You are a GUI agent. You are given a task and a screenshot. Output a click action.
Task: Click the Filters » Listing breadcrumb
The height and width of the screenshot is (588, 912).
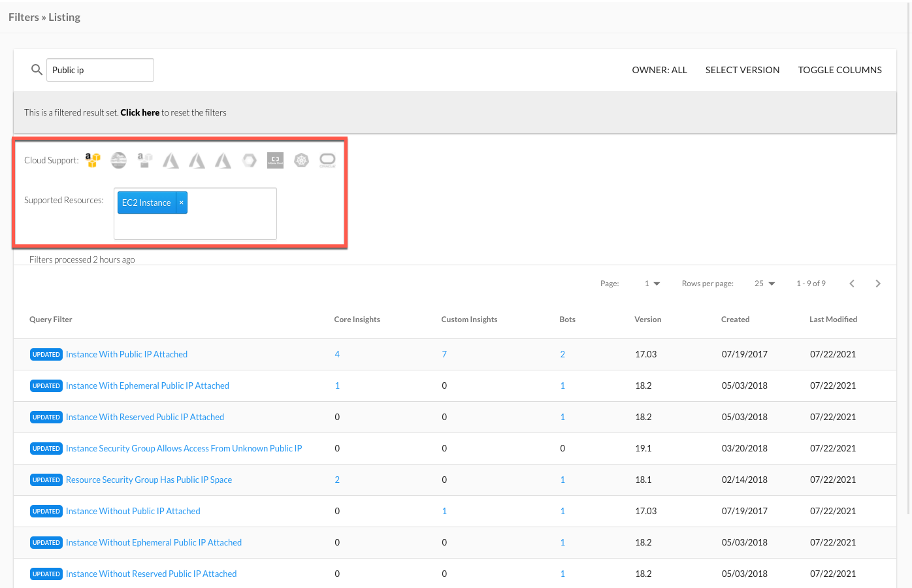[44, 17]
